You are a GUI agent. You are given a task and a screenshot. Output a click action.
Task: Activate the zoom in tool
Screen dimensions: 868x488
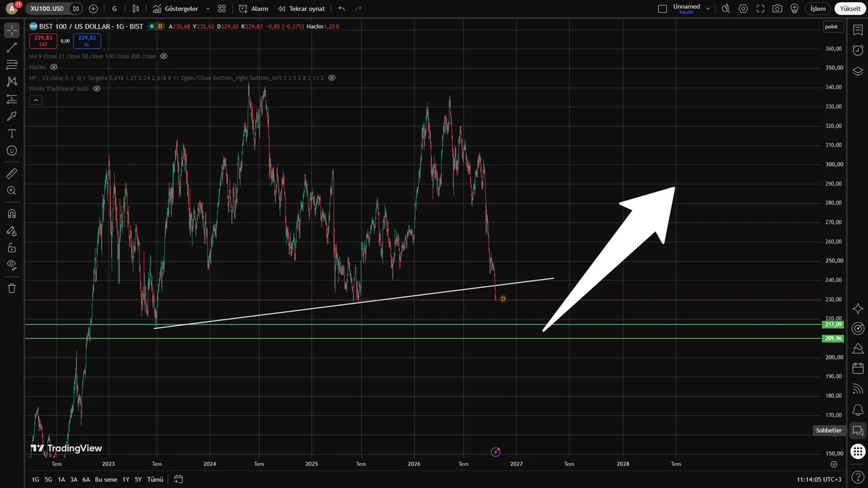click(12, 191)
